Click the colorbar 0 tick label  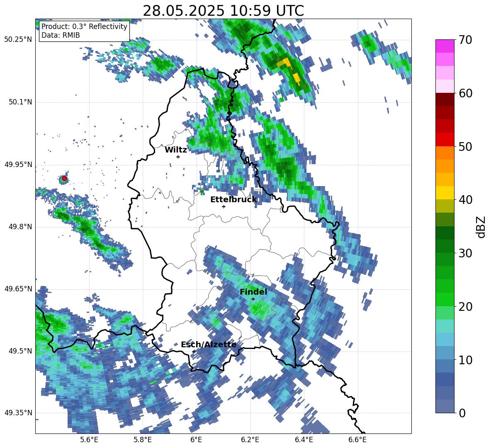(462, 413)
